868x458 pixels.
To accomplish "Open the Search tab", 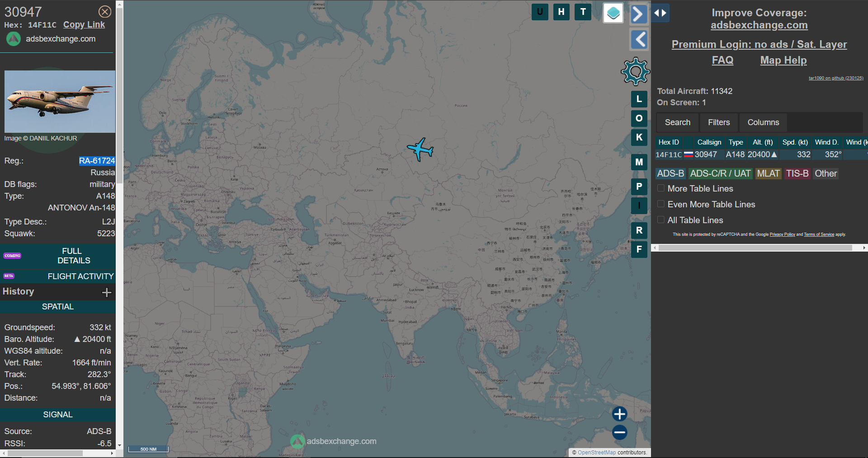I will (x=677, y=122).
